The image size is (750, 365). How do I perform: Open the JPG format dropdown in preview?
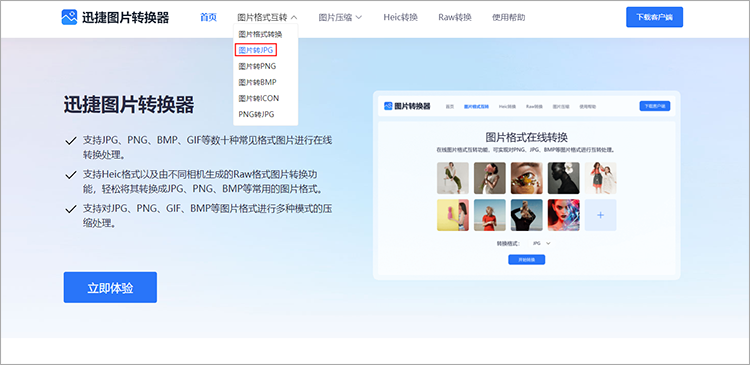541,243
